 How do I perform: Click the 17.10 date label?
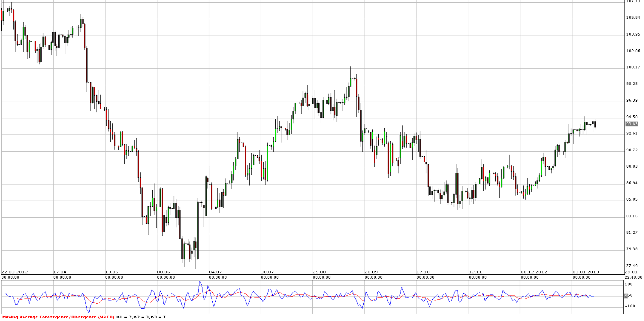point(423,272)
